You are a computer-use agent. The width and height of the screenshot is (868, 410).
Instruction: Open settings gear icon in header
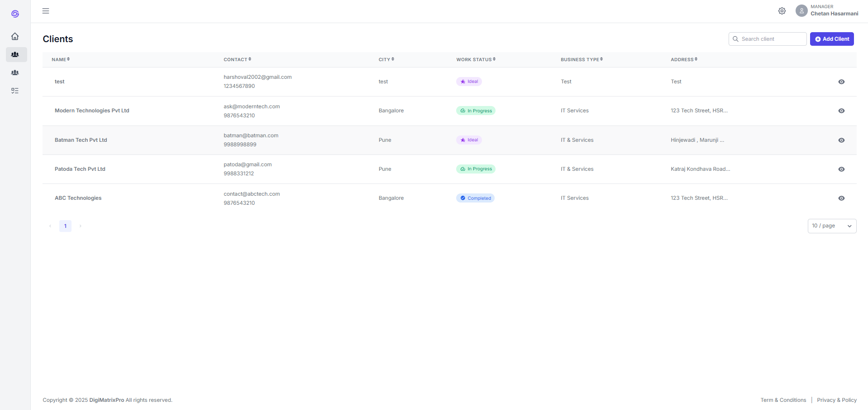(782, 11)
